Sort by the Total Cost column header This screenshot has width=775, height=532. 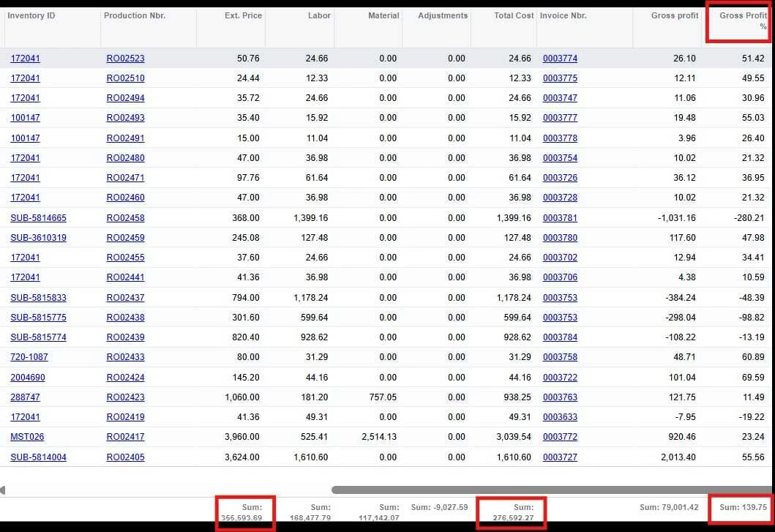point(514,16)
